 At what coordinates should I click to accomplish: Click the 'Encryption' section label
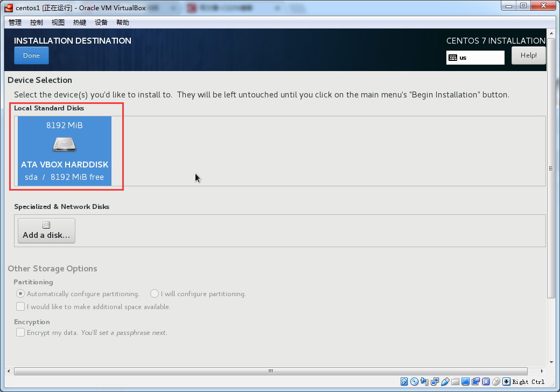click(x=32, y=321)
